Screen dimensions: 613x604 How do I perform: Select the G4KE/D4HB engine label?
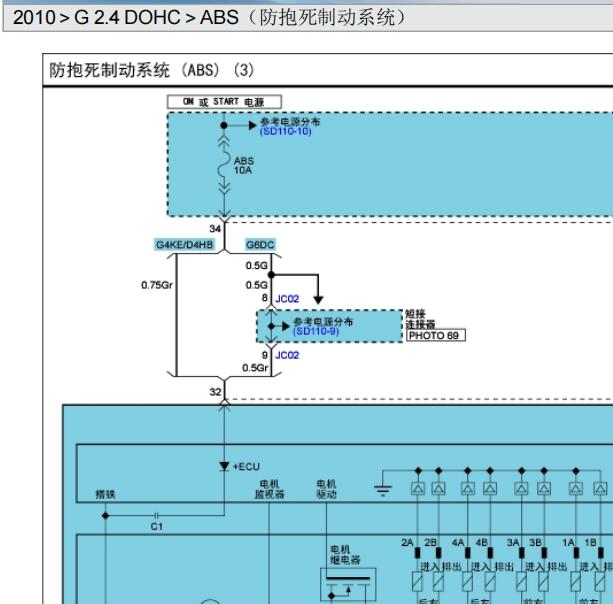[x=185, y=245]
